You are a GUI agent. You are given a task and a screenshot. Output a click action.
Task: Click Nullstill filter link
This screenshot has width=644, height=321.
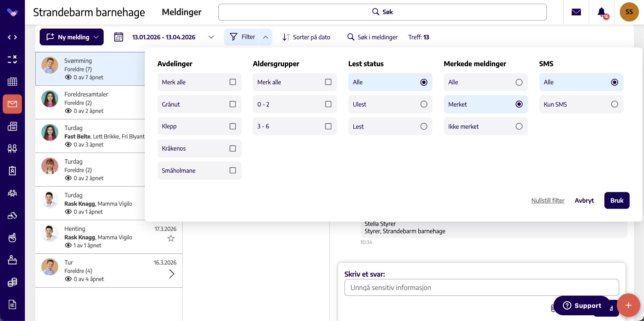(x=548, y=200)
